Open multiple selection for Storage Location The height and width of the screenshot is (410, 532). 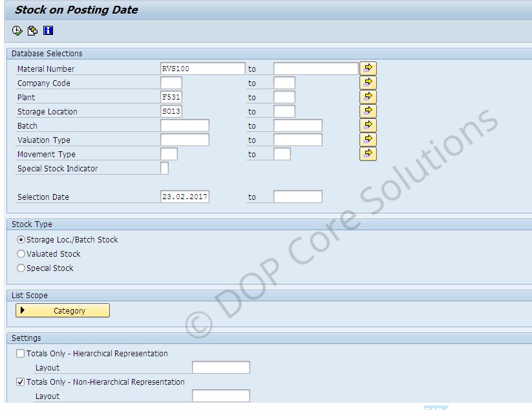tap(367, 111)
